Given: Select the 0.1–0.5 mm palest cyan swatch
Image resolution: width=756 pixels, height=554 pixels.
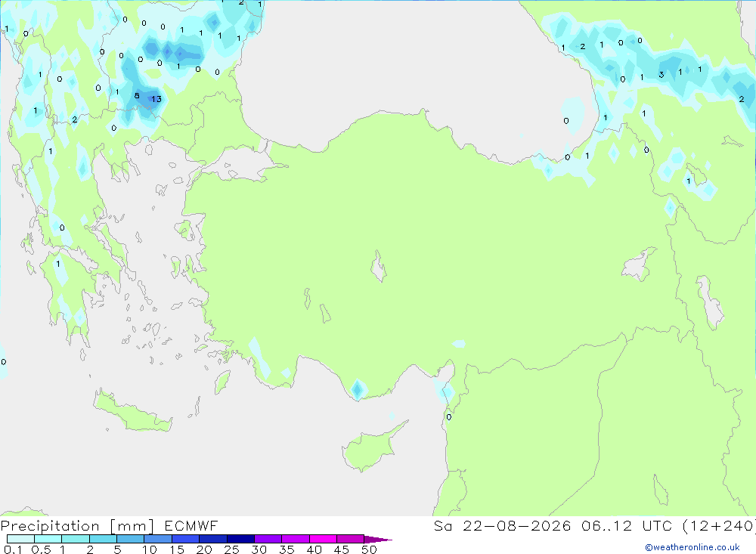Looking at the screenshot, I should [20, 539].
